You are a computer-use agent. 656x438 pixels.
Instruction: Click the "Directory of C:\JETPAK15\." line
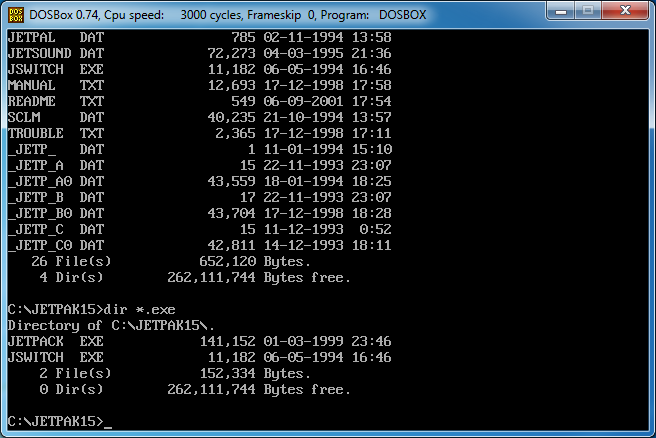click(x=112, y=325)
